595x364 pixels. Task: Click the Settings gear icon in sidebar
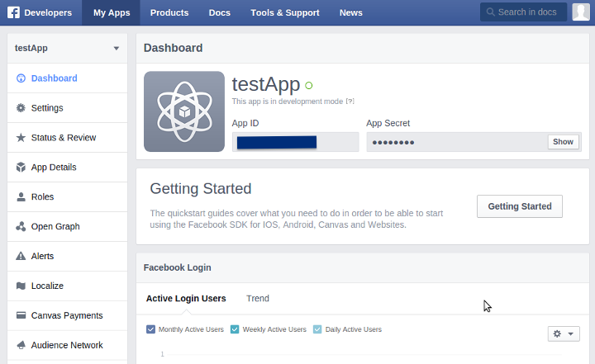21,107
